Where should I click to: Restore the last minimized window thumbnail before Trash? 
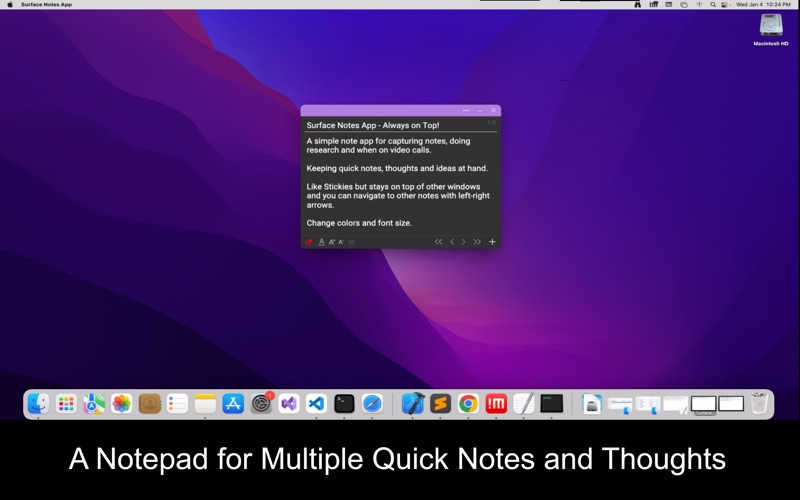[x=731, y=404]
